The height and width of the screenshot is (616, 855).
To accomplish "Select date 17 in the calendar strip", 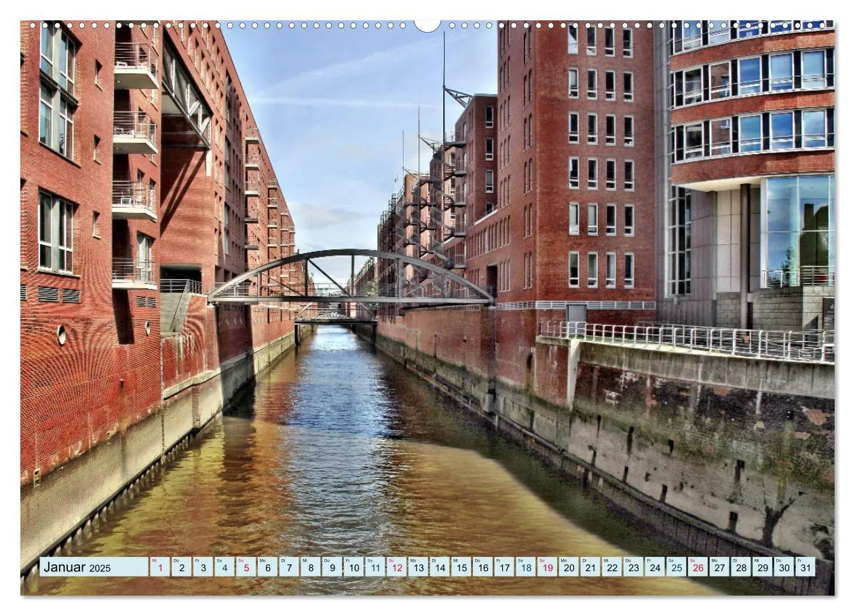I will point(504,567).
